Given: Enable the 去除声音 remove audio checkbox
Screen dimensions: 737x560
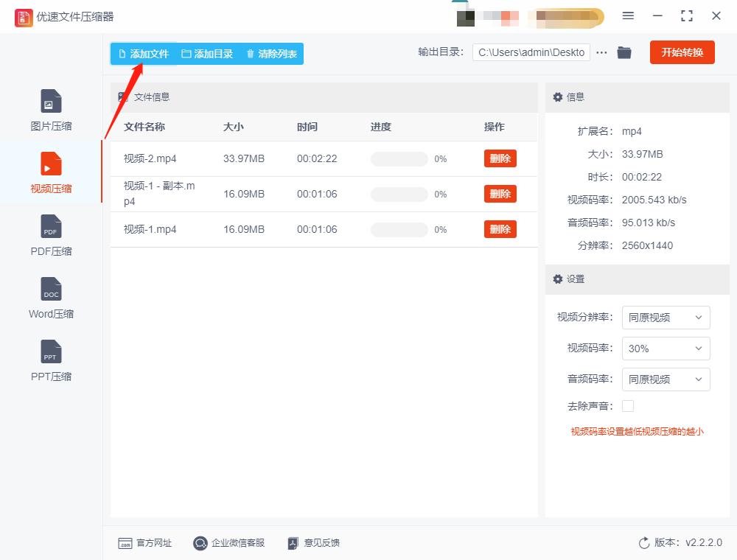Looking at the screenshot, I should point(627,405).
